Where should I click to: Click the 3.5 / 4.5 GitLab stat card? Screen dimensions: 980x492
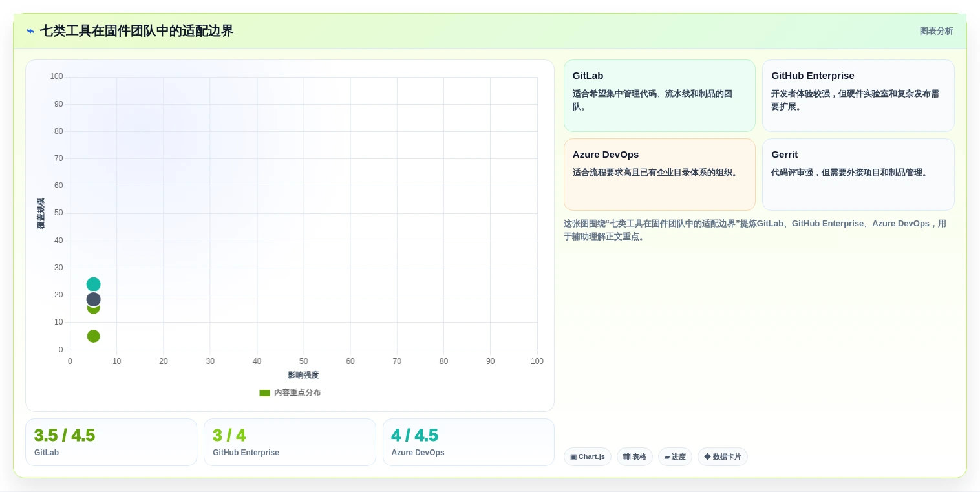111,442
